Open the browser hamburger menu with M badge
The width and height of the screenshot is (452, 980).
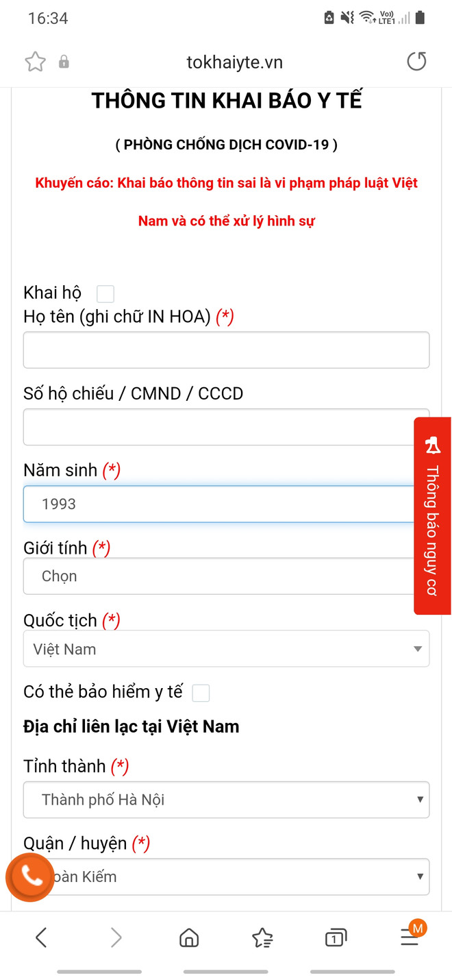click(410, 938)
